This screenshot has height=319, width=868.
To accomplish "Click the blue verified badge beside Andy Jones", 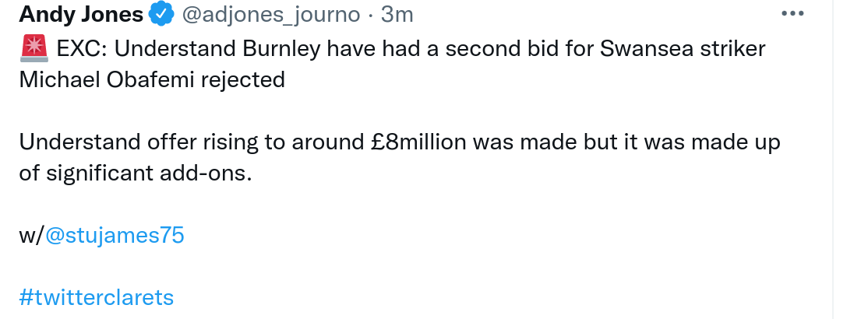I will click(x=161, y=13).
